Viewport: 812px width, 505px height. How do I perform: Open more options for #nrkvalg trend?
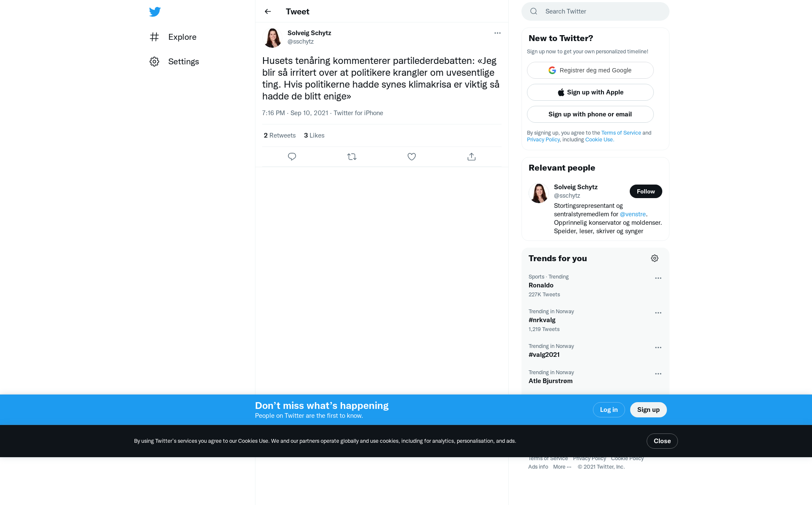[x=658, y=313]
